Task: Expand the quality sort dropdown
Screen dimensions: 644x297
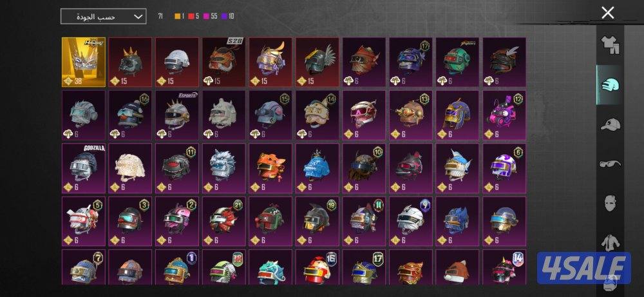Action: (103, 17)
